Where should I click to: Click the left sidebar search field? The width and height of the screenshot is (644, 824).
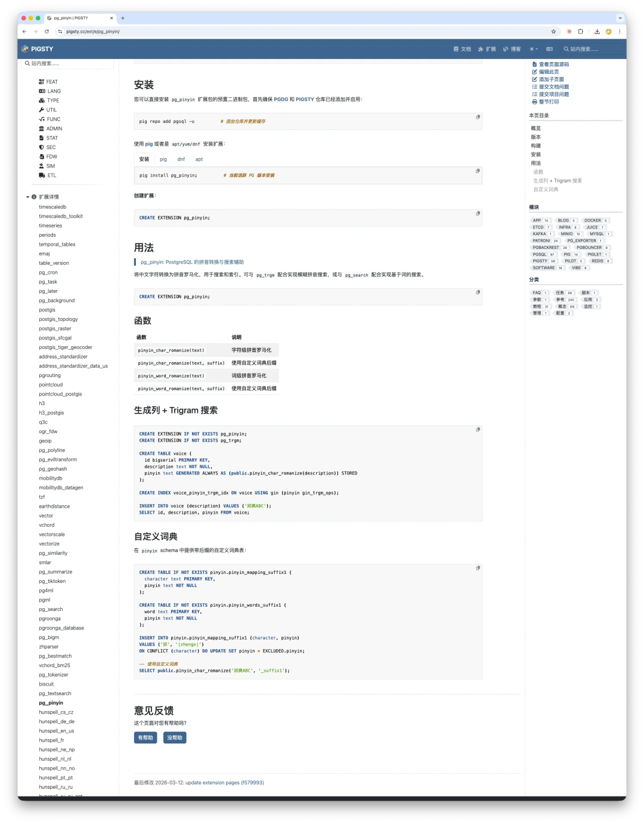point(67,63)
